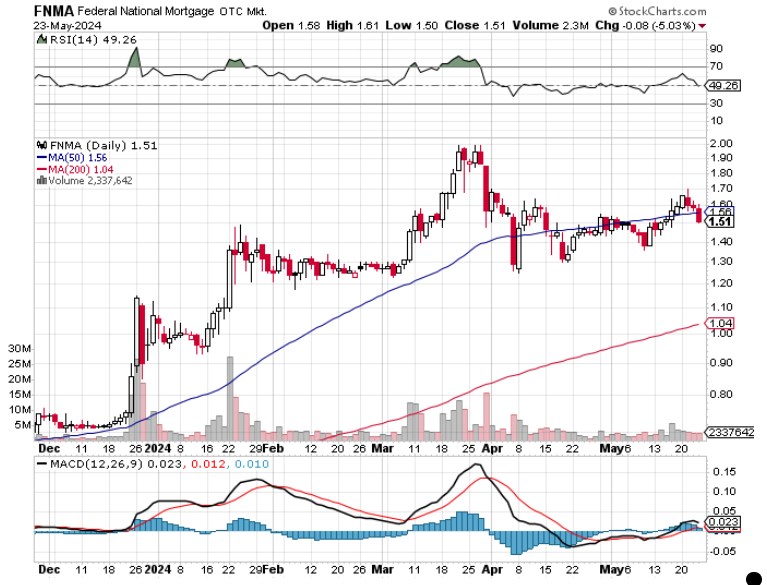The image size is (767, 585).
Task: Click the 0.023 value tag on the MACD axis
Action: tap(722, 522)
